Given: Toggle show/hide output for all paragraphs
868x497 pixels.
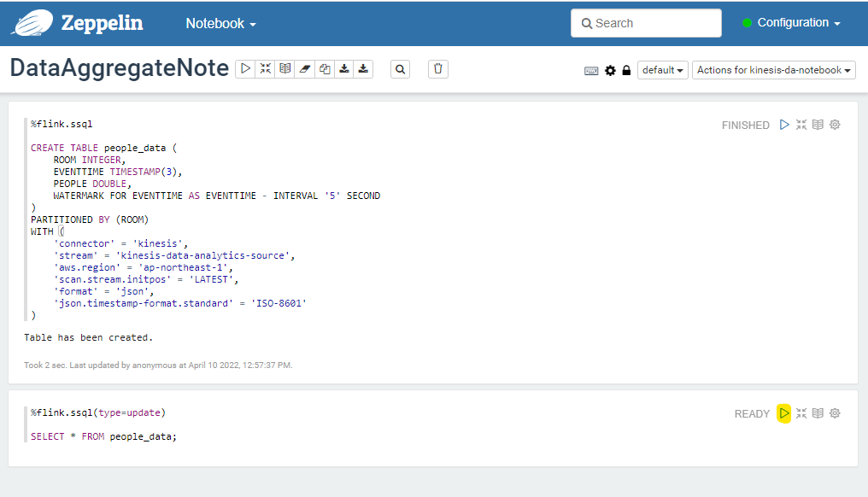Looking at the screenshot, I should click(285, 69).
